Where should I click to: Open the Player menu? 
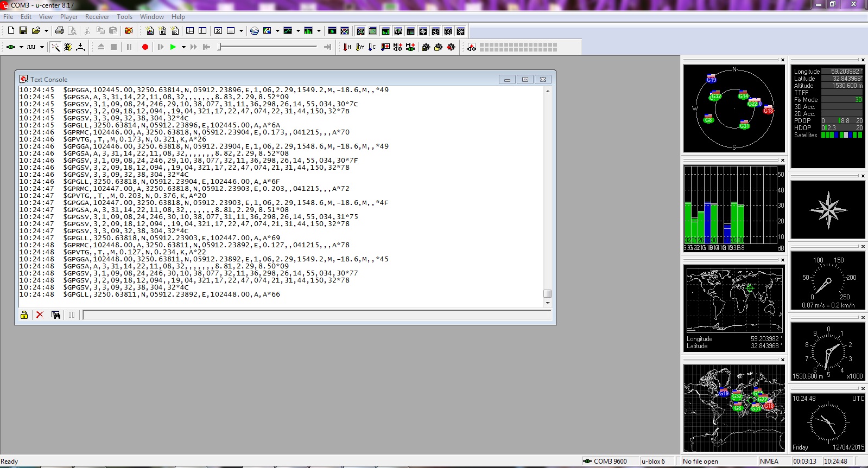(x=69, y=17)
